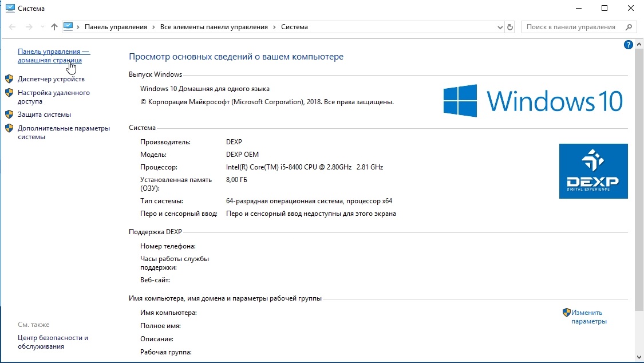Click the Система window title icon

click(x=10, y=8)
